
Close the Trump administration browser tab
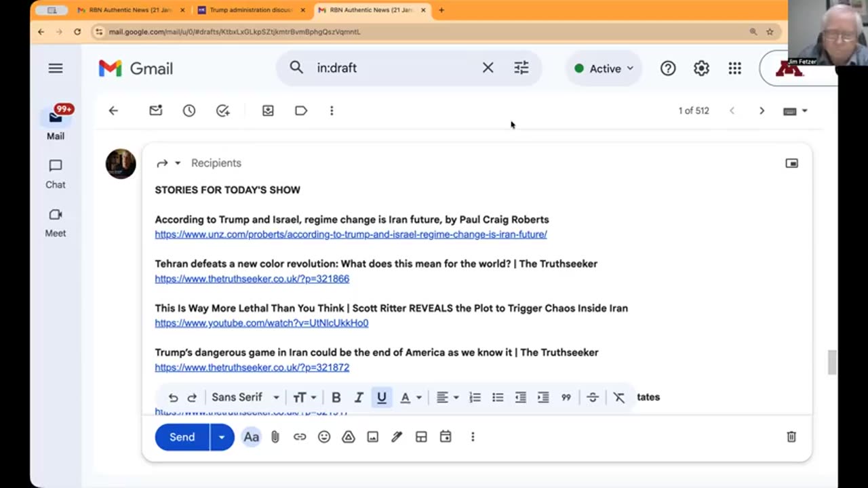pos(303,10)
